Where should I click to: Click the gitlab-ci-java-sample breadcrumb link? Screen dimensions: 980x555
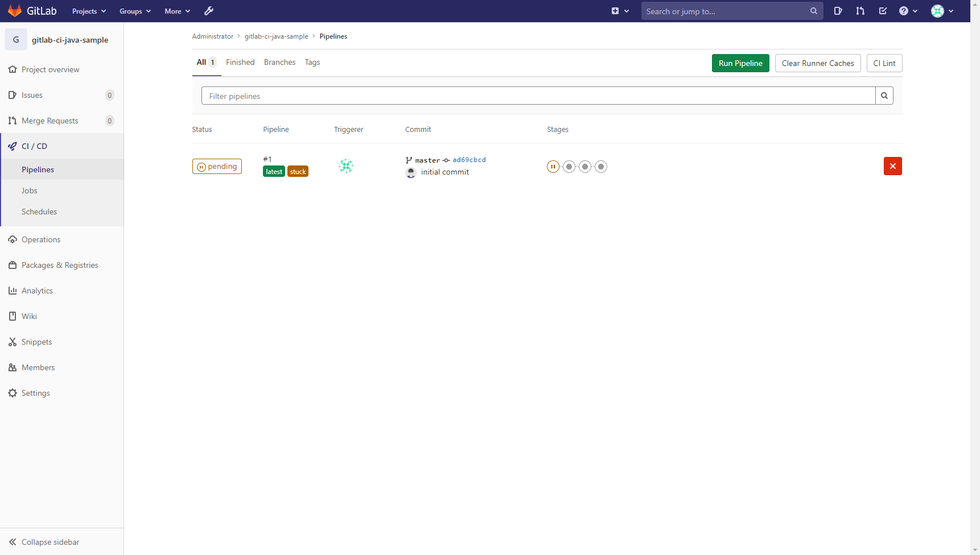277,36
